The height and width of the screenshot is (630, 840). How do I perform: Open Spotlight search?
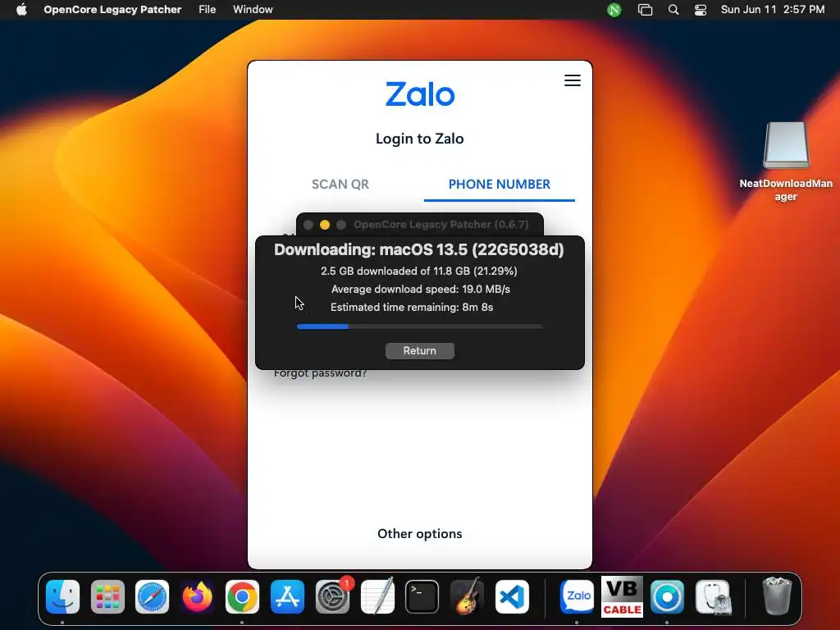(673, 10)
